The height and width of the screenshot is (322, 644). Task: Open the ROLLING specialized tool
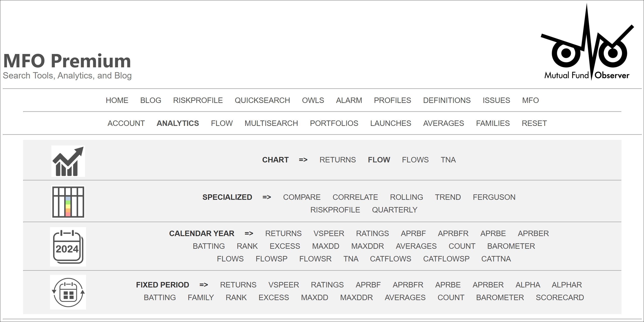(x=406, y=197)
